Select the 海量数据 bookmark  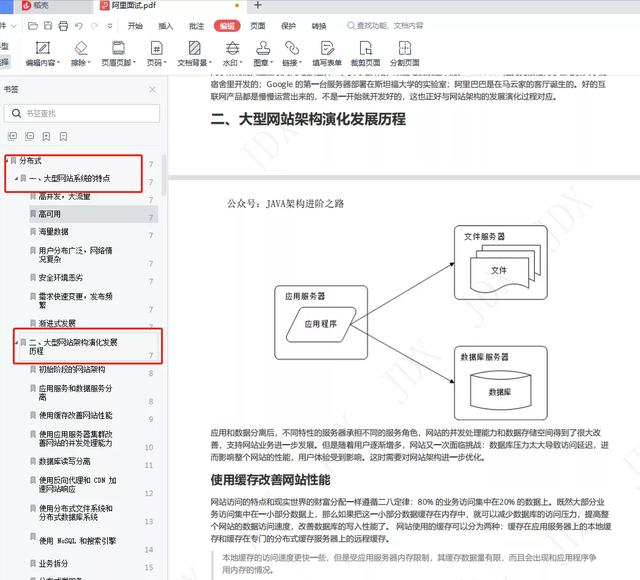click(x=53, y=231)
